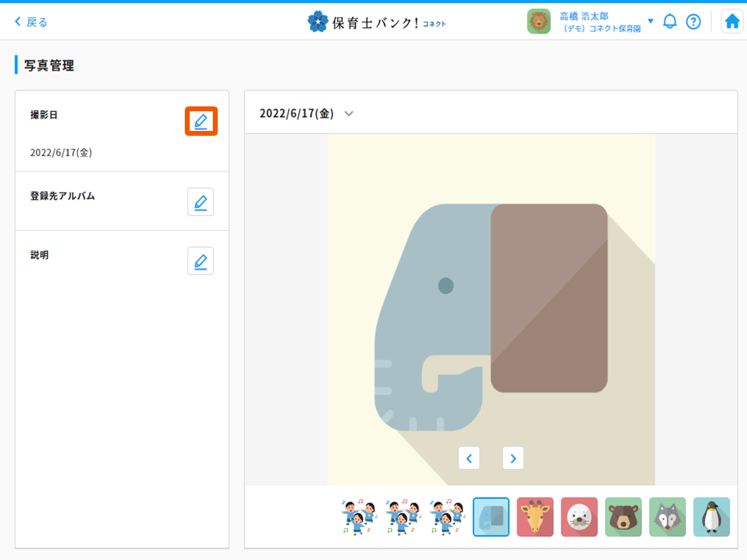Select the seal photo thumbnail
Screen dimensions: 747x560
pyautogui.click(x=579, y=517)
